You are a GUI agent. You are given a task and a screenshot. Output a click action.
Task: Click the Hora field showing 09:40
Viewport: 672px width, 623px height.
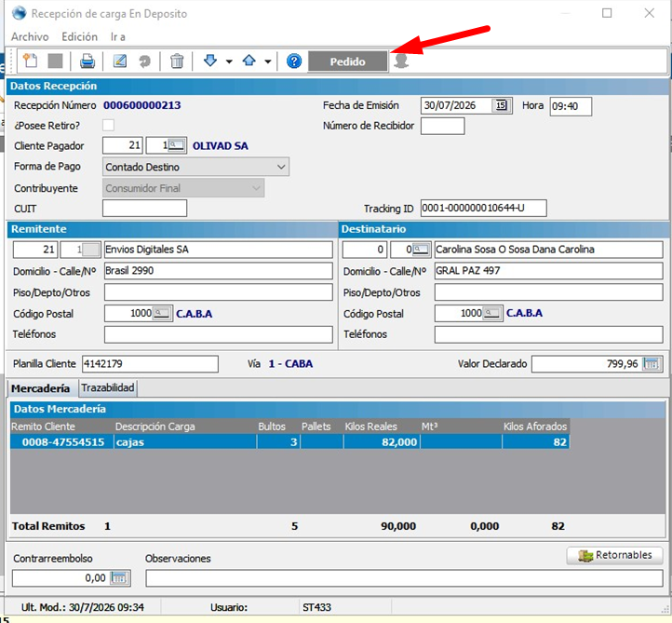pos(571,106)
